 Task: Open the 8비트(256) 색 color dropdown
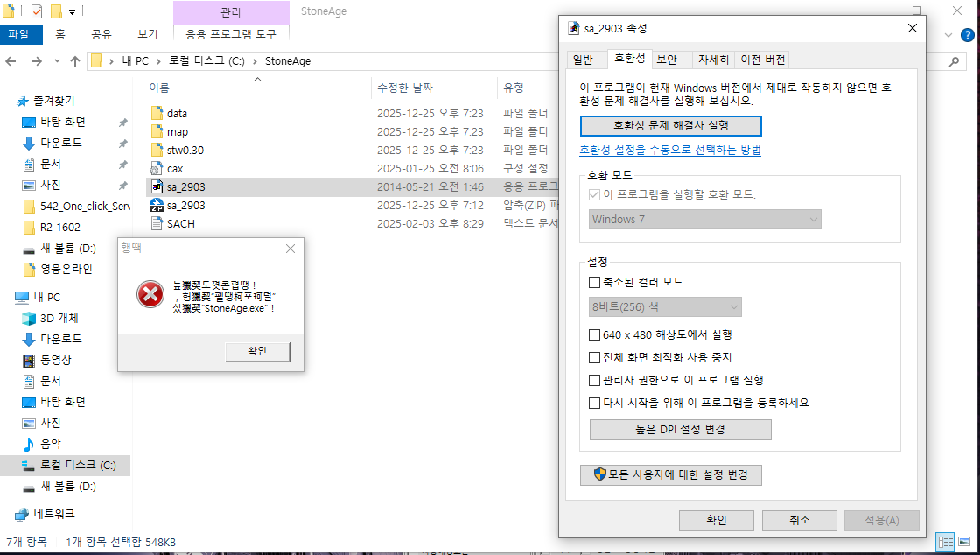(x=665, y=306)
